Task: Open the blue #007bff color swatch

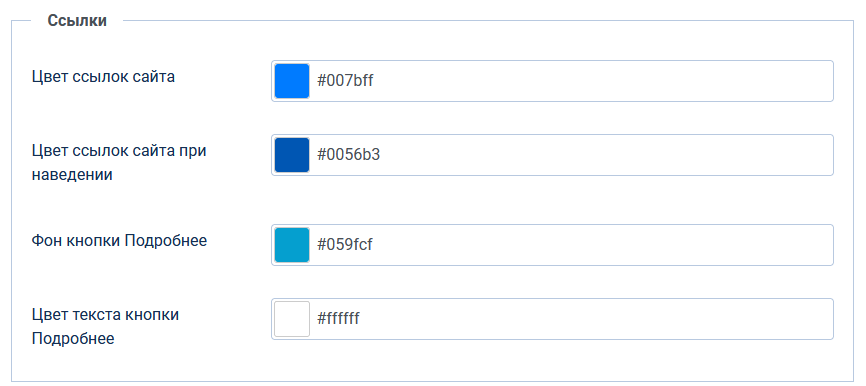Action: [292, 81]
